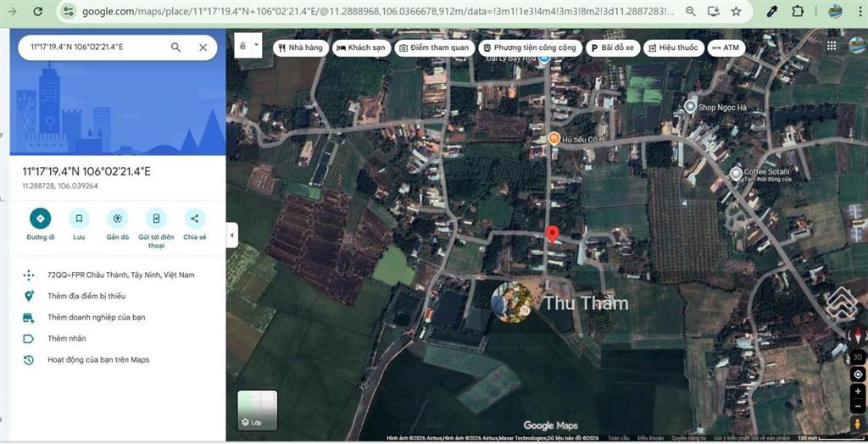Filter by Khách sạn chip

click(x=361, y=47)
